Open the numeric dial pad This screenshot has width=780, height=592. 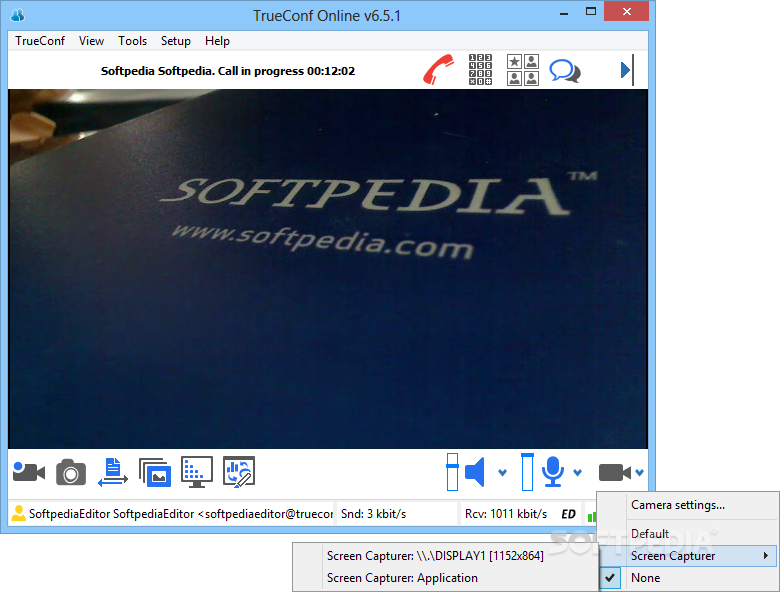coord(480,70)
